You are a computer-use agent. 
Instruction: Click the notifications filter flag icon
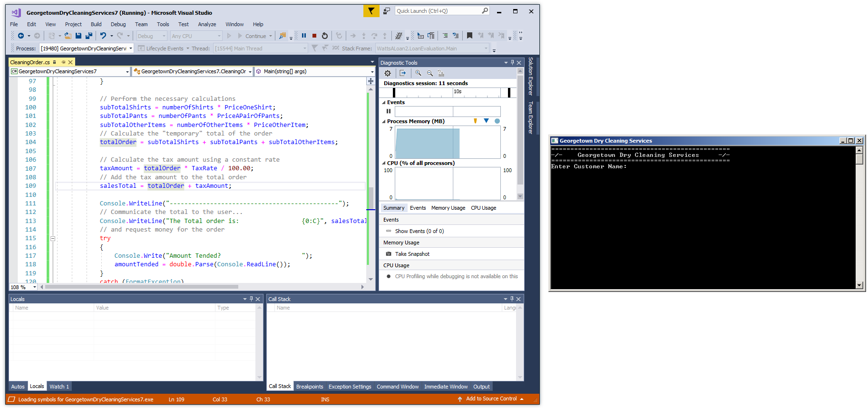371,11
